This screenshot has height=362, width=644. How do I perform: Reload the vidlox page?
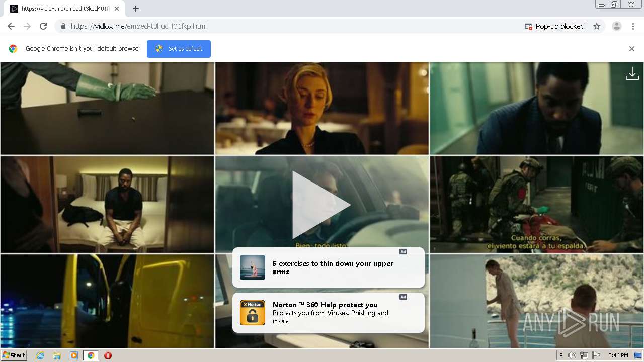pyautogui.click(x=43, y=26)
